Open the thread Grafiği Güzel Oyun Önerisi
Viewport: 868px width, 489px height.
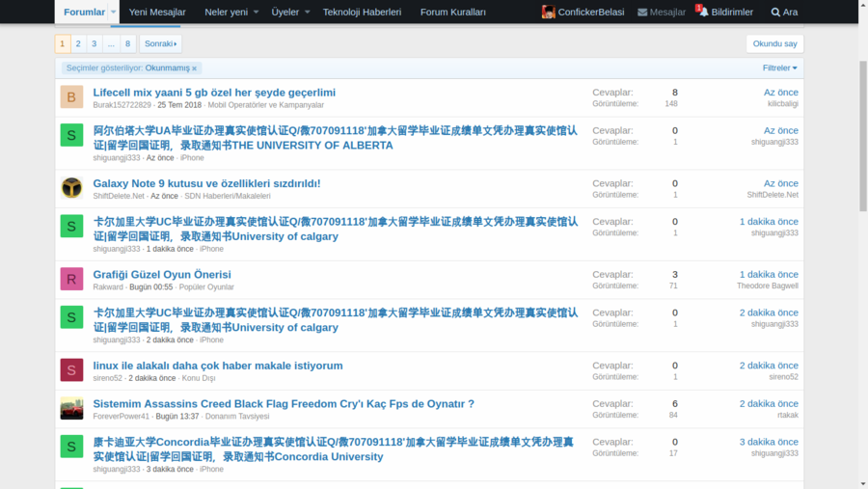(162, 274)
